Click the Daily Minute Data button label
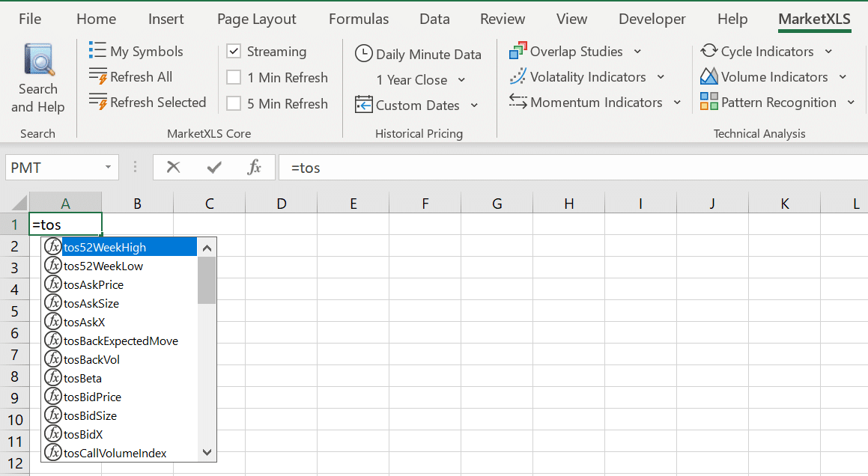The height and width of the screenshot is (476, 868). coord(428,54)
